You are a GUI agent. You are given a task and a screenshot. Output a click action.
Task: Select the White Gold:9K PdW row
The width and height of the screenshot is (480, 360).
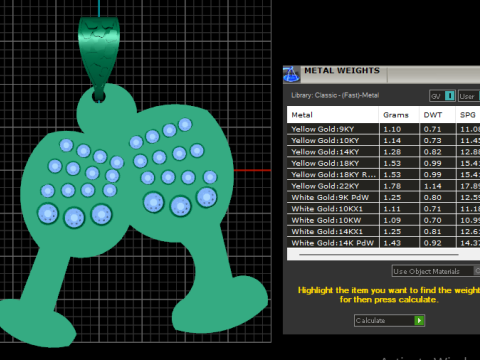(x=383, y=197)
